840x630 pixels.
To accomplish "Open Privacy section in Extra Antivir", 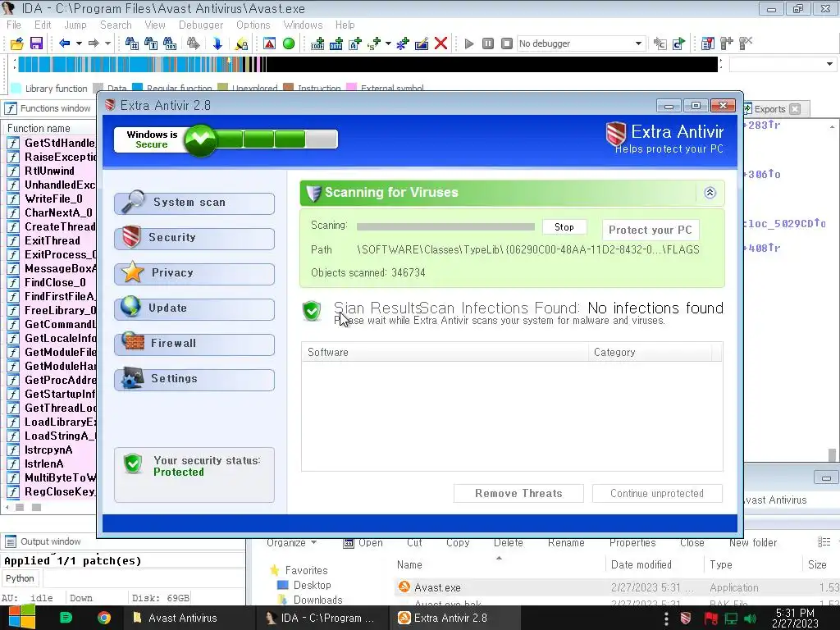I will point(194,272).
